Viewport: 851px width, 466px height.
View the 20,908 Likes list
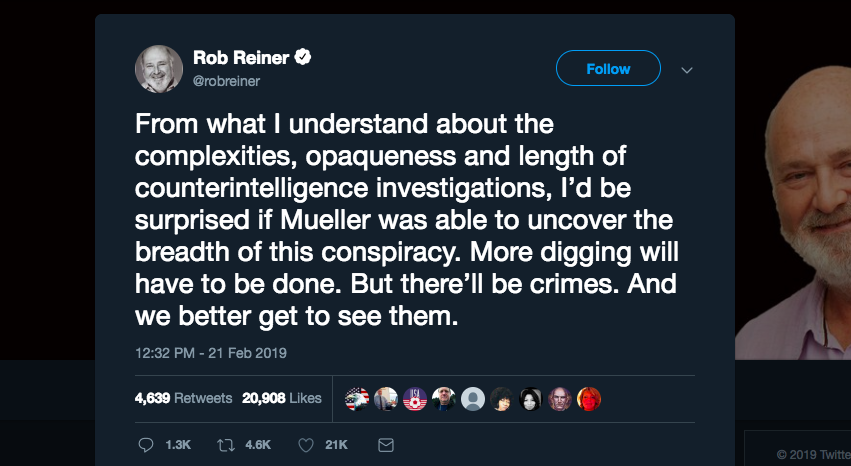(282, 398)
